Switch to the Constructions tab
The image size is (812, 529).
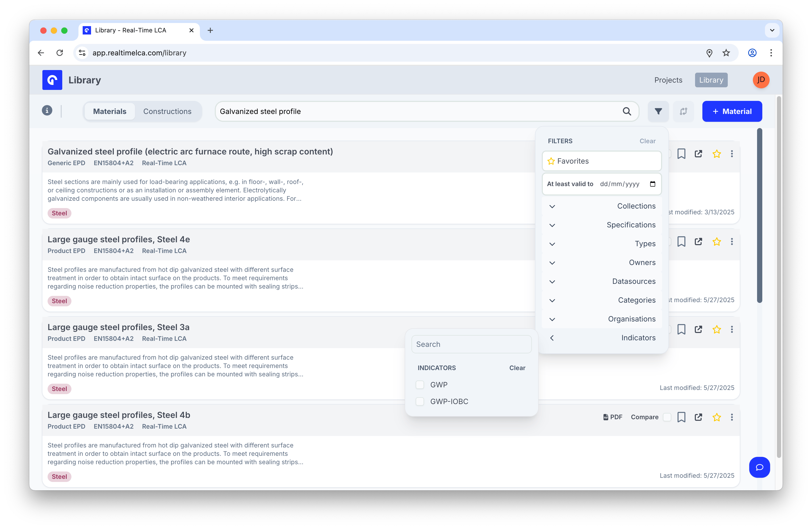167,111
